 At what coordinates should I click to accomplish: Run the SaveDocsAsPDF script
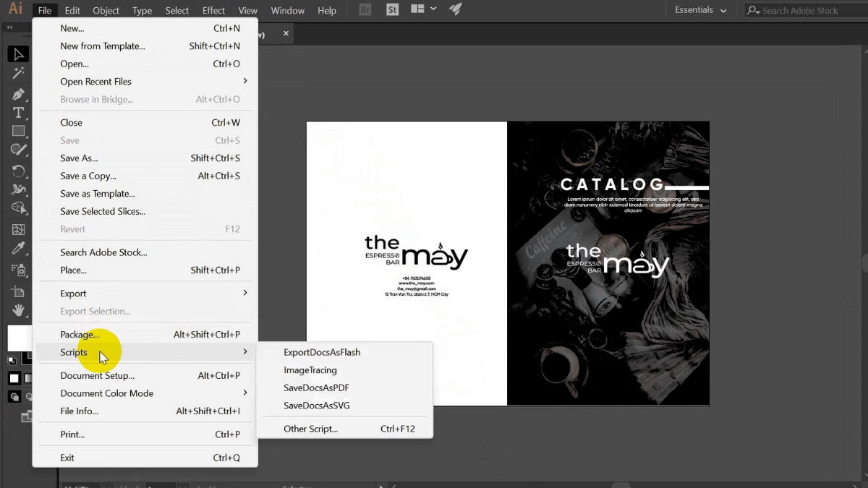(345, 388)
